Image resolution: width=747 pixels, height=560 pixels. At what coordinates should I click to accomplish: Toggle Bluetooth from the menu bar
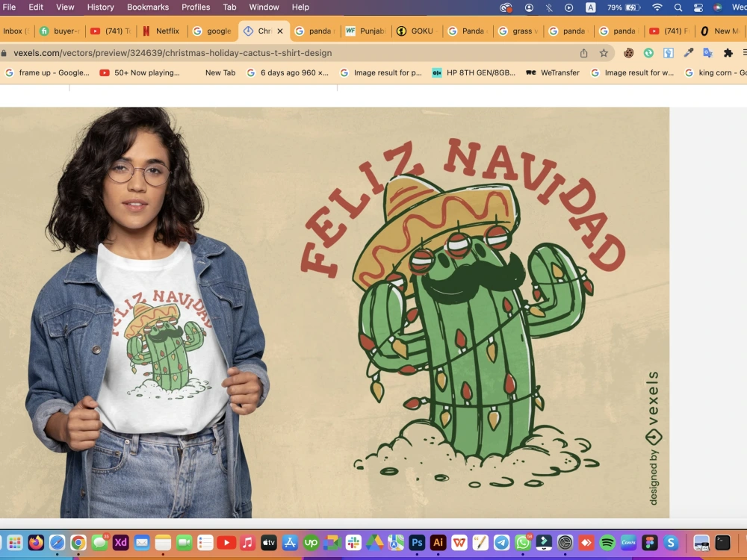click(x=549, y=7)
